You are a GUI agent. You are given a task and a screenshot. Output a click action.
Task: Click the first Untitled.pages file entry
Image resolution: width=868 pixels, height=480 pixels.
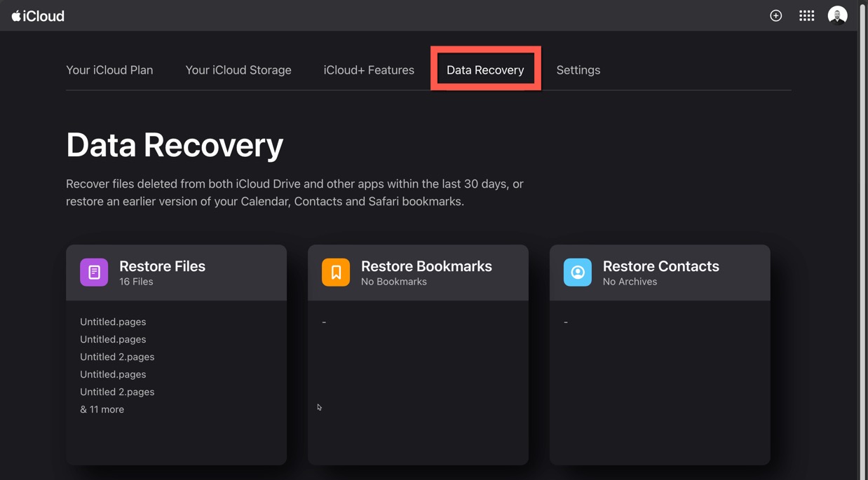113,322
